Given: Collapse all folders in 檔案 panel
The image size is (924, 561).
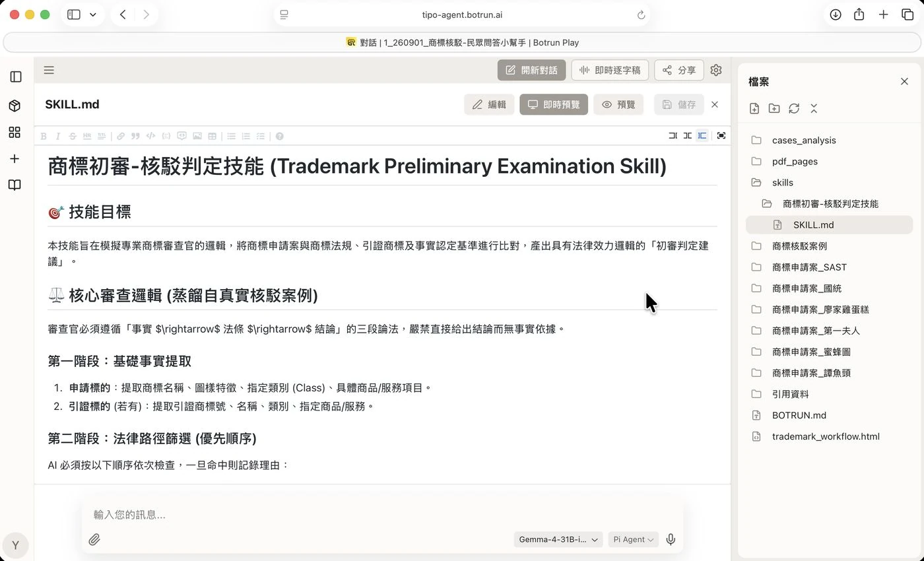Looking at the screenshot, I should coord(814,108).
